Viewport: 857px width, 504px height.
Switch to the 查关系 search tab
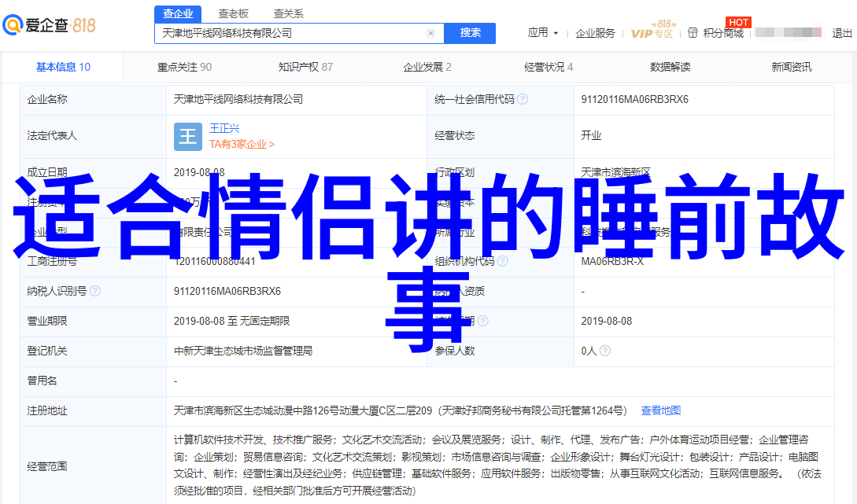click(289, 13)
